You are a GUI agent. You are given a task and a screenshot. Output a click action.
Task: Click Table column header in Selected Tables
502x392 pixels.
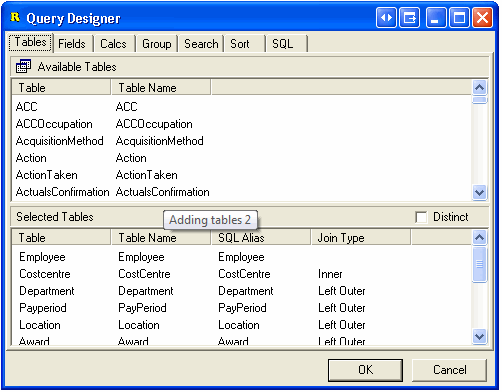click(61, 238)
